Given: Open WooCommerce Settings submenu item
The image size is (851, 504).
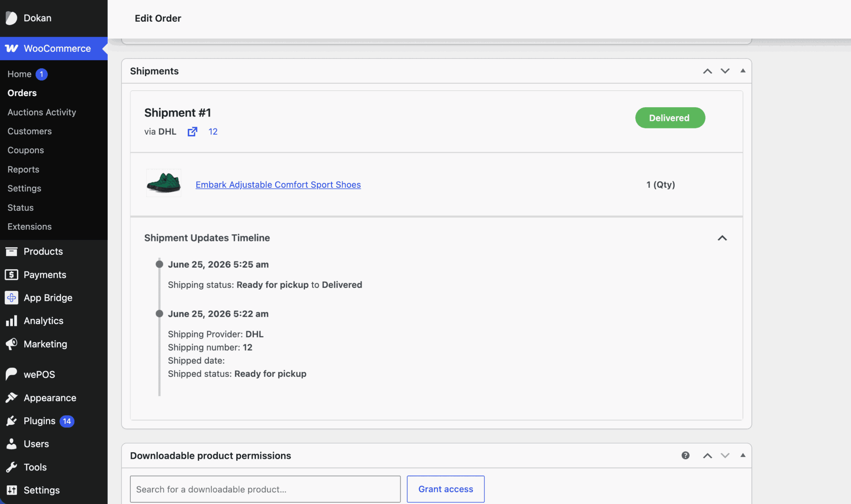Looking at the screenshot, I should coord(24,188).
